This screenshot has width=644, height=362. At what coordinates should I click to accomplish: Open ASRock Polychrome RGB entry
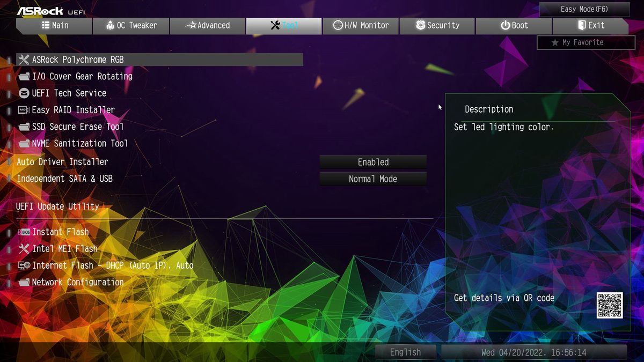[159, 60]
